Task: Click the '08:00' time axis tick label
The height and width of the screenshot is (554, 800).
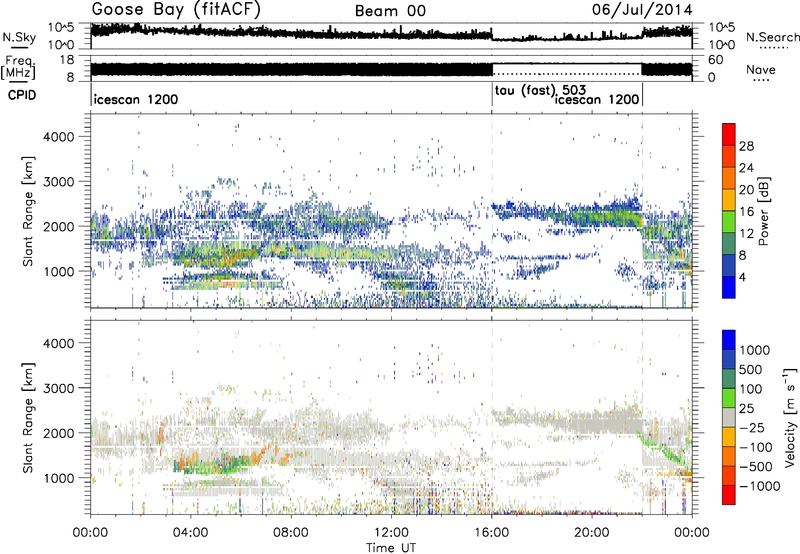Action: (291, 532)
